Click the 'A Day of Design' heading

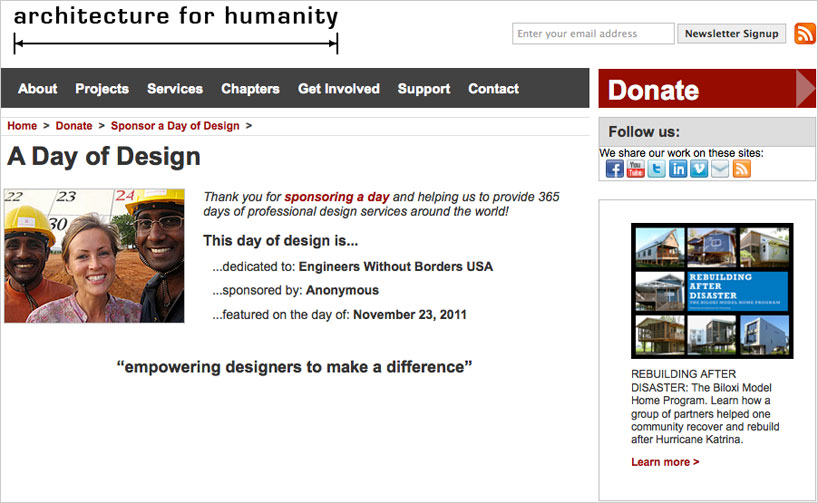[104, 156]
